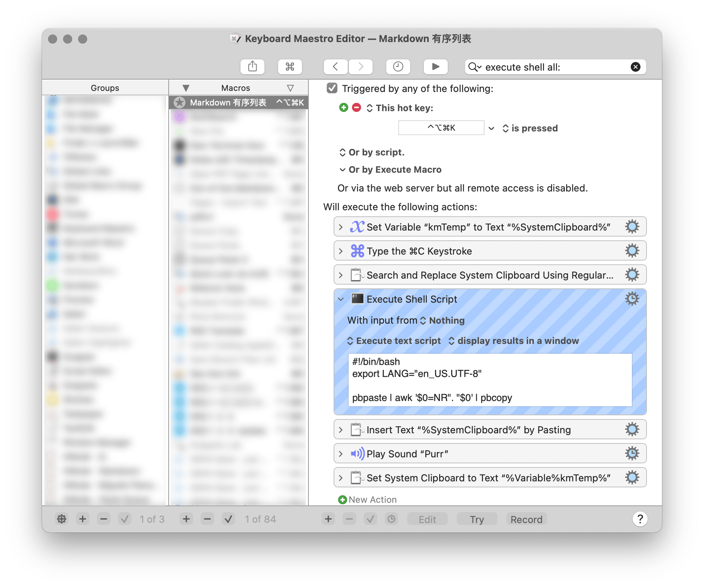The image size is (704, 588).
Task: Toggle the Triggered by any of the following checkbox
Action: [332, 88]
